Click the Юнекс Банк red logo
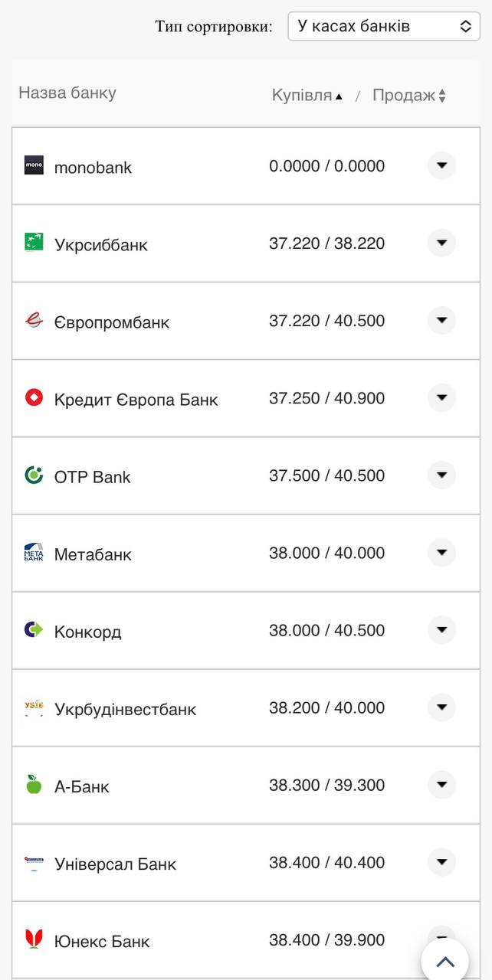 [x=34, y=939]
